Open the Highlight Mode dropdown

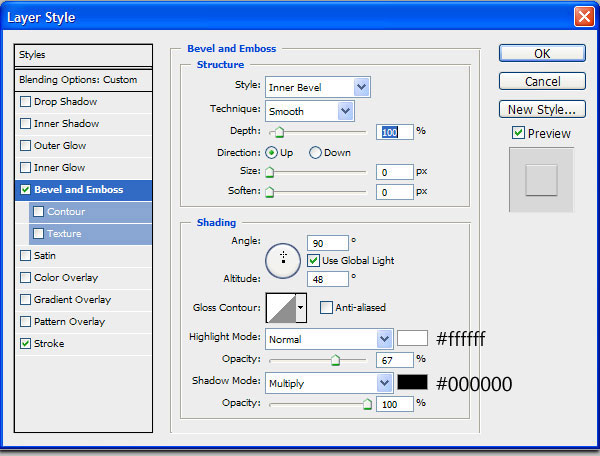point(329,339)
